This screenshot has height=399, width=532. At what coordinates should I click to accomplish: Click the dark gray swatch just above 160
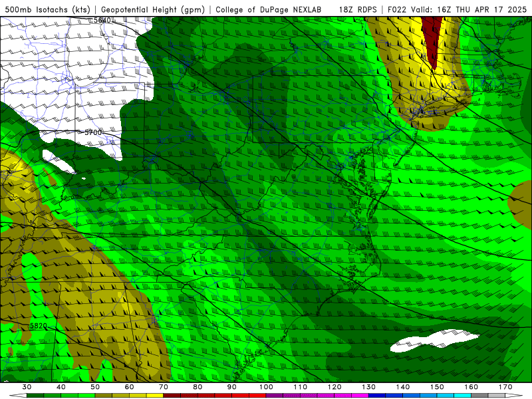click(480, 396)
